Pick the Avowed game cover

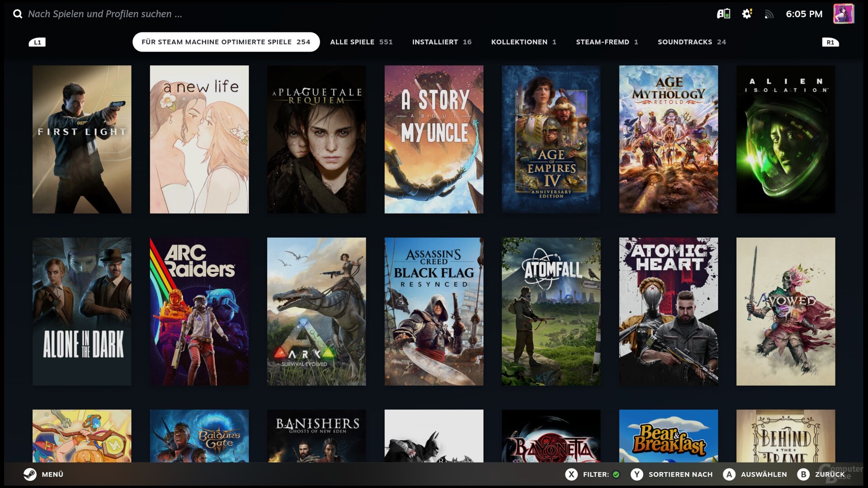tap(786, 311)
